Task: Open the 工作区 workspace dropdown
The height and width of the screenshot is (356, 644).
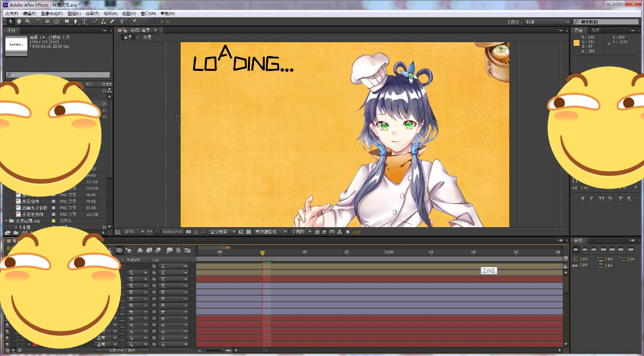Action: point(547,21)
